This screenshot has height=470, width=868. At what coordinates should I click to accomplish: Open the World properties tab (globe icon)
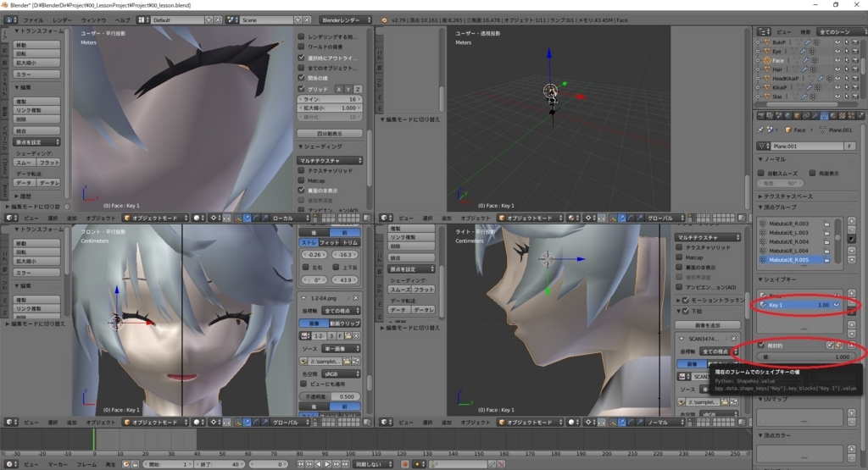pos(788,115)
